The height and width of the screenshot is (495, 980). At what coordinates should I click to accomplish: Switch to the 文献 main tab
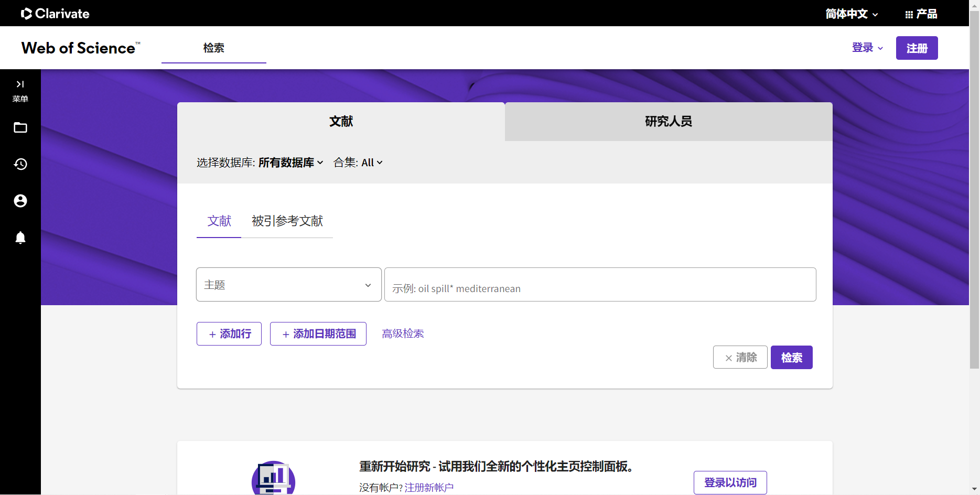[341, 122]
